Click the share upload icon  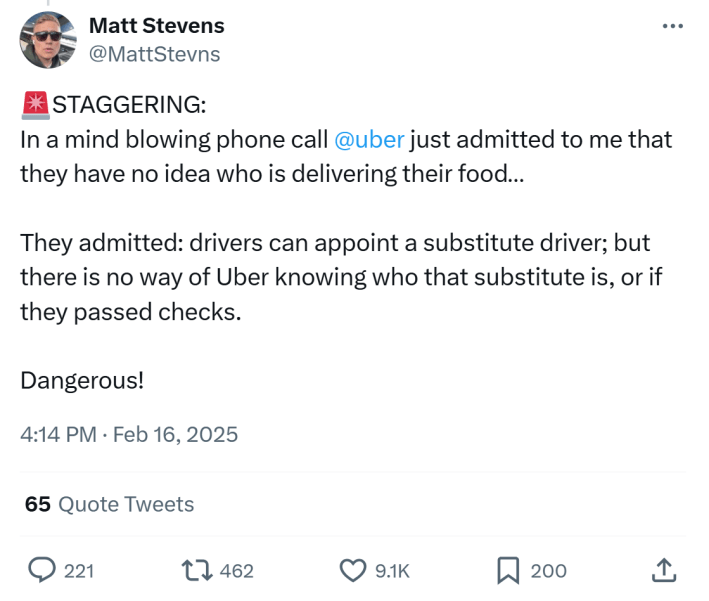(663, 570)
